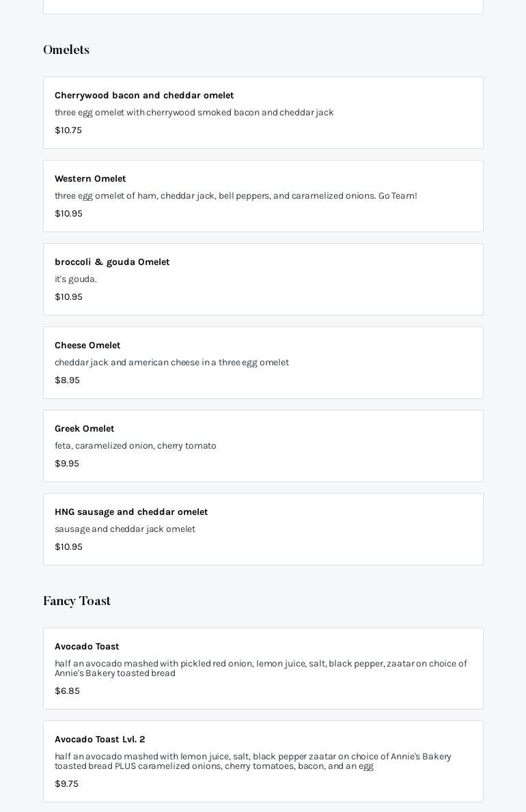
Task: Click the "feta, caramelized onion, cherry tomato" description
Action: click(x=135, y=446)
